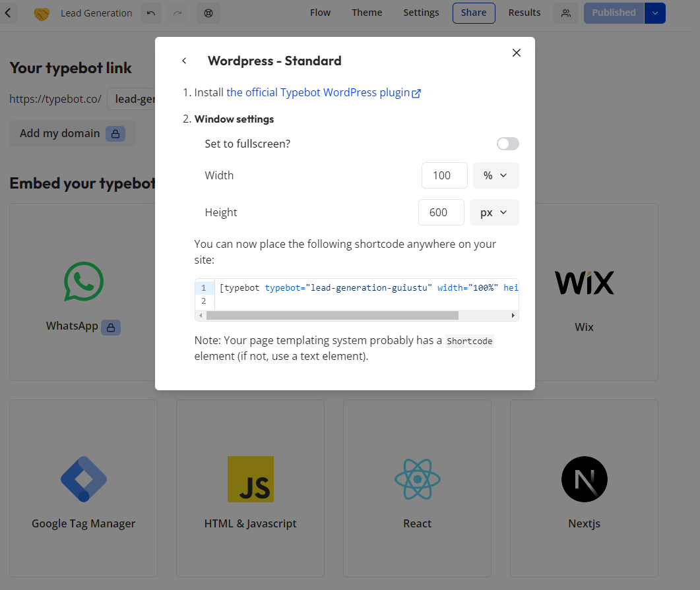
Task: Close the Wordpress modal dialog
Action: click(x=517, y=53)
